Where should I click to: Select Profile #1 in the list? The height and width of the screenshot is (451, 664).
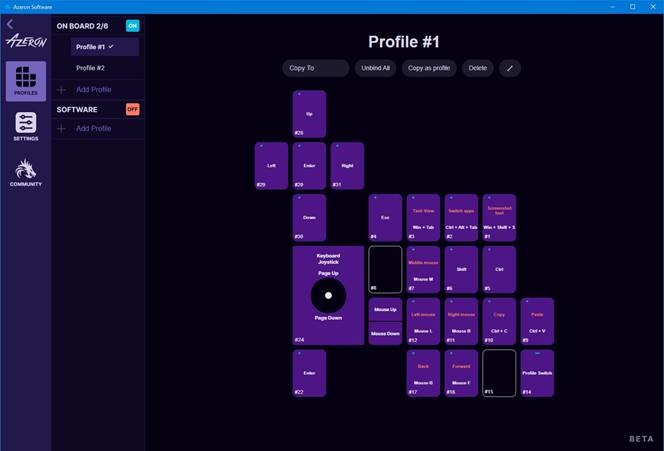tap(104, 47)
